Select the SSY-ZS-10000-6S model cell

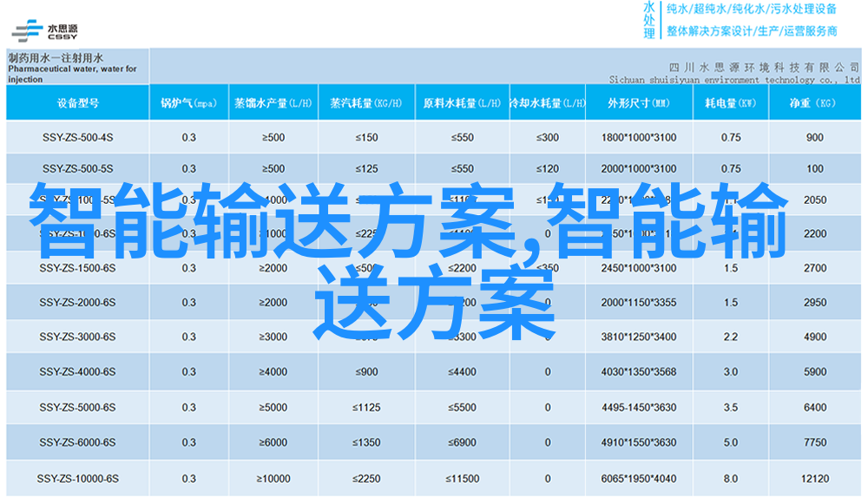coord(77,479)
